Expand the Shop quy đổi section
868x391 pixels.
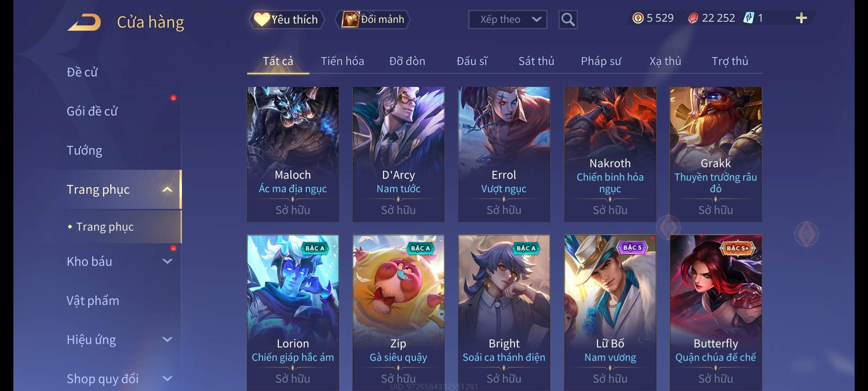[x=167, y=378]
